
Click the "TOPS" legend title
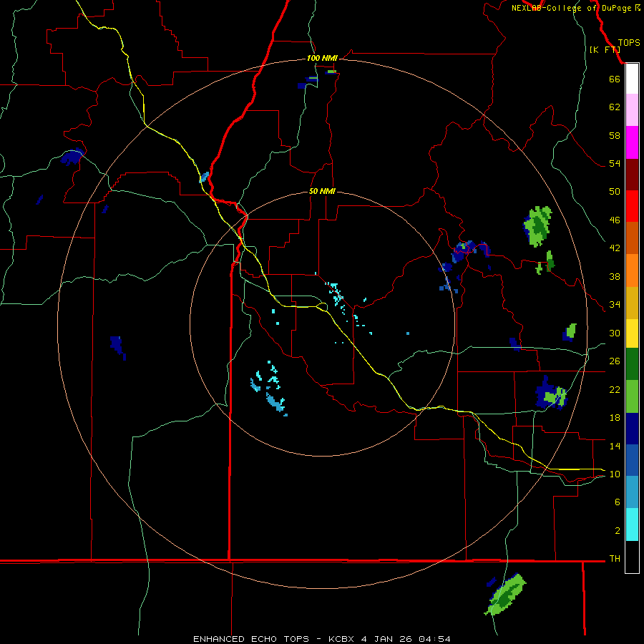[629, 43]
